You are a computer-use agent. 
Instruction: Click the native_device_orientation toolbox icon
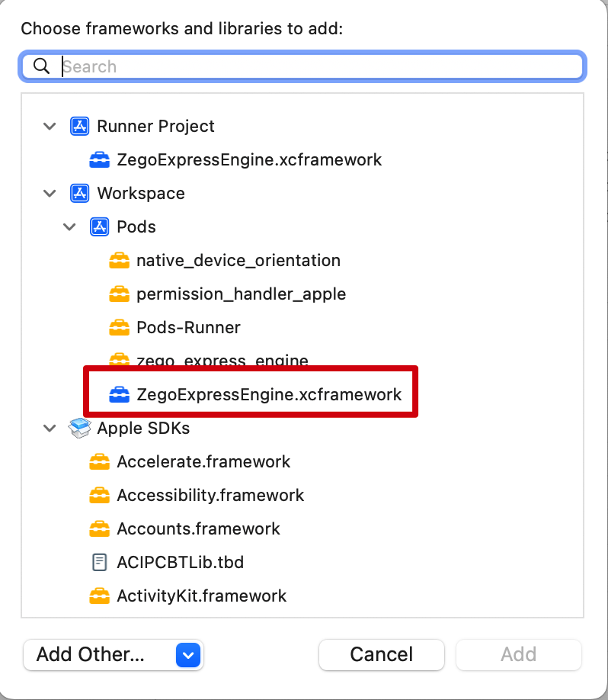point(119,261)
